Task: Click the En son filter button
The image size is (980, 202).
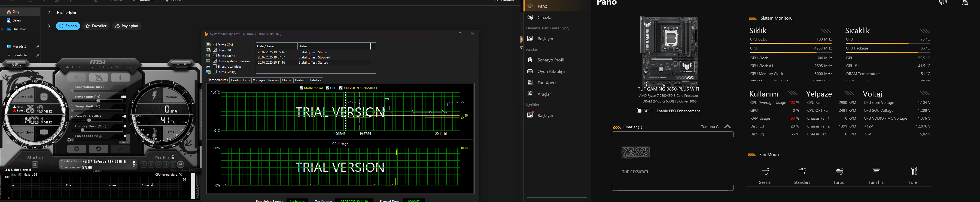Action: [x=68, y=26]
